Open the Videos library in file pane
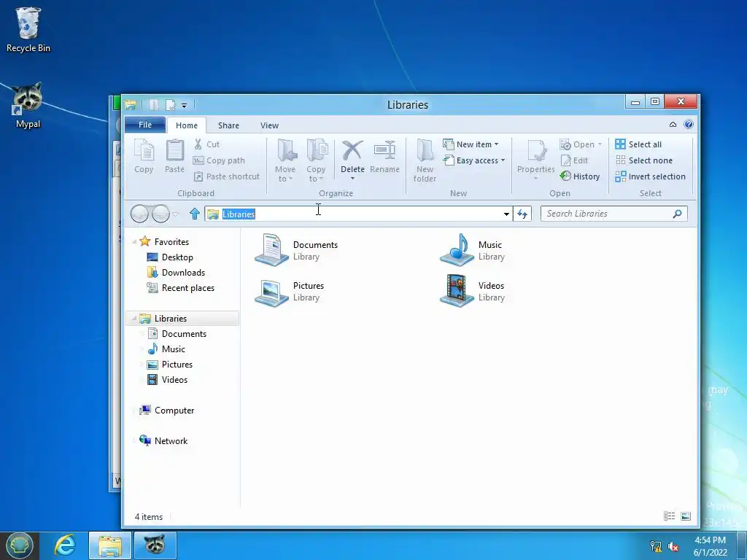The width and height of the screenshot is (747, 560). coord(472,291)
